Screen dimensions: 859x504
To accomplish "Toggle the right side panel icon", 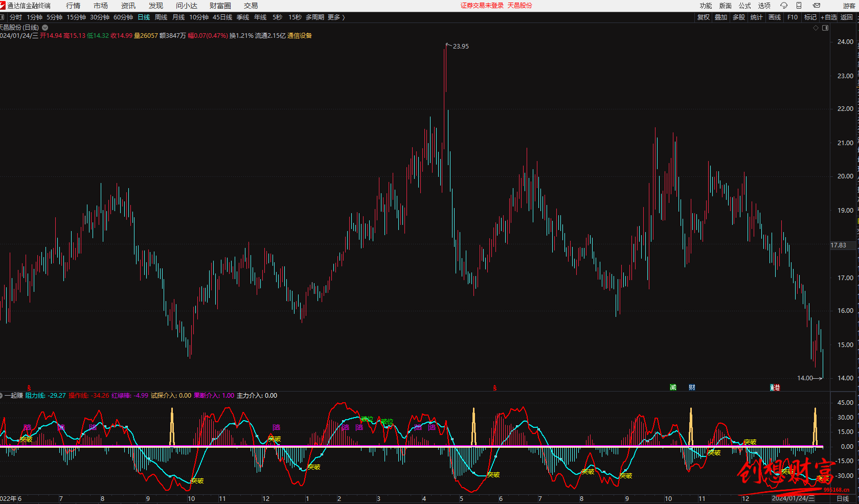I will [x=825, y=28].
